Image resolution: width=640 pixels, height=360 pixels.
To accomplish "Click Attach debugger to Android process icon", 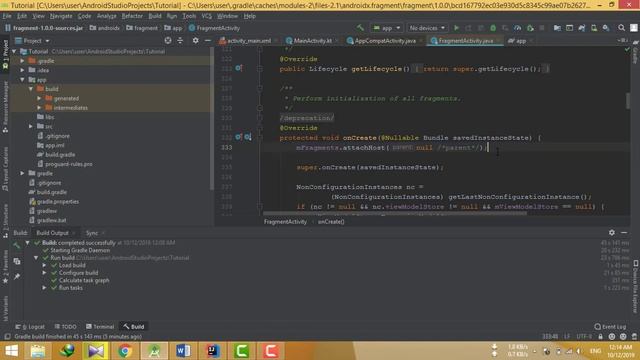I will (530, 28).
